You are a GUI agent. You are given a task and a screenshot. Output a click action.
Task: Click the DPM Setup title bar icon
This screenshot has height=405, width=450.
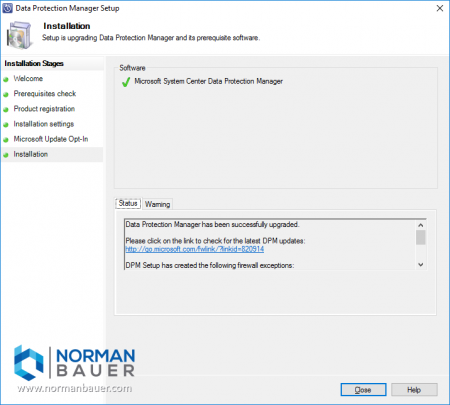tap(7, 8)
